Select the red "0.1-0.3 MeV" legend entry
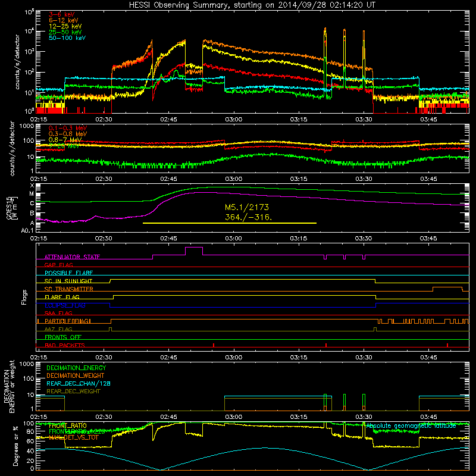 (68, 129)
